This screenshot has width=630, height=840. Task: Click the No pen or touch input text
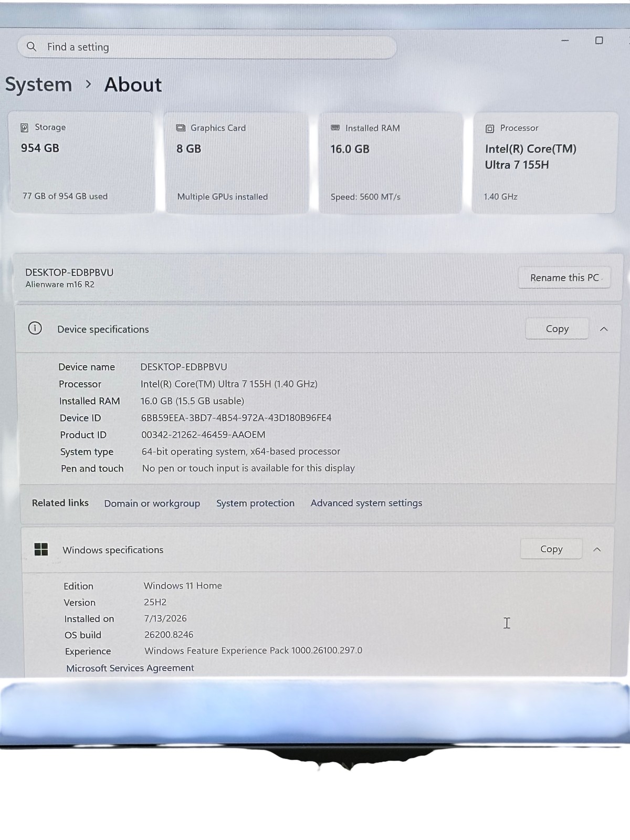(248, 468)
